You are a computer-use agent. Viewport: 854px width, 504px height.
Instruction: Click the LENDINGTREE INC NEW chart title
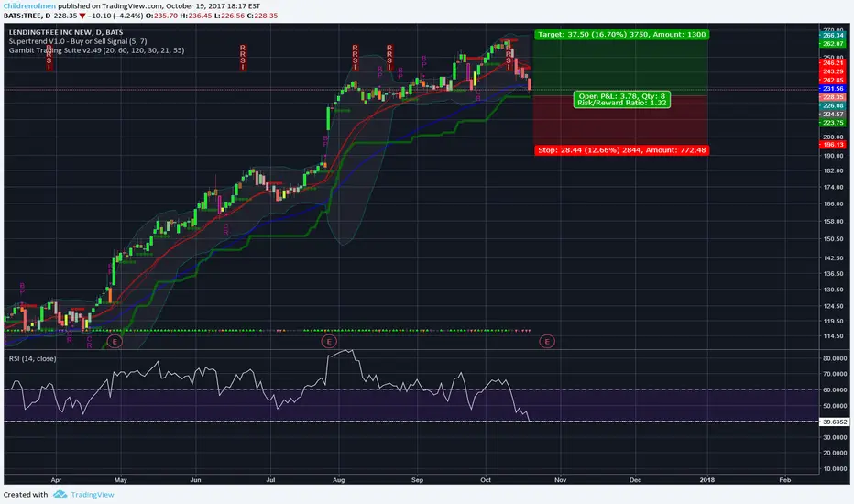66,32
